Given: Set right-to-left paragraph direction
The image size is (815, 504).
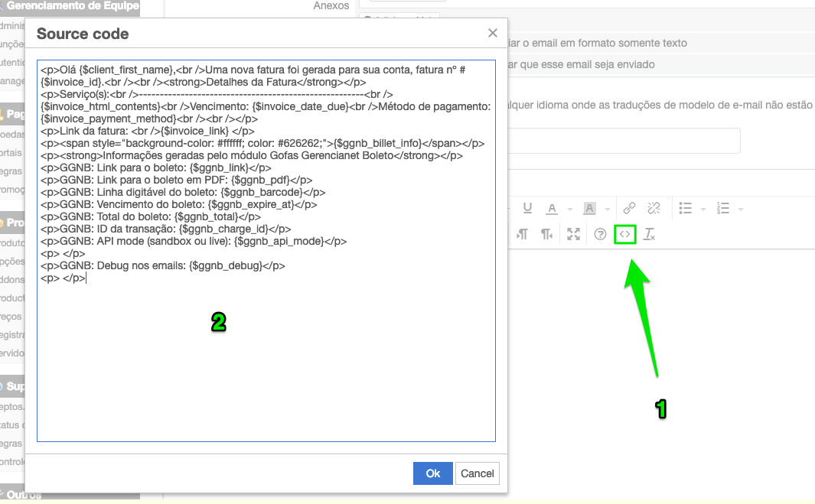Looking at the screenshot, I should coord(547,234).
